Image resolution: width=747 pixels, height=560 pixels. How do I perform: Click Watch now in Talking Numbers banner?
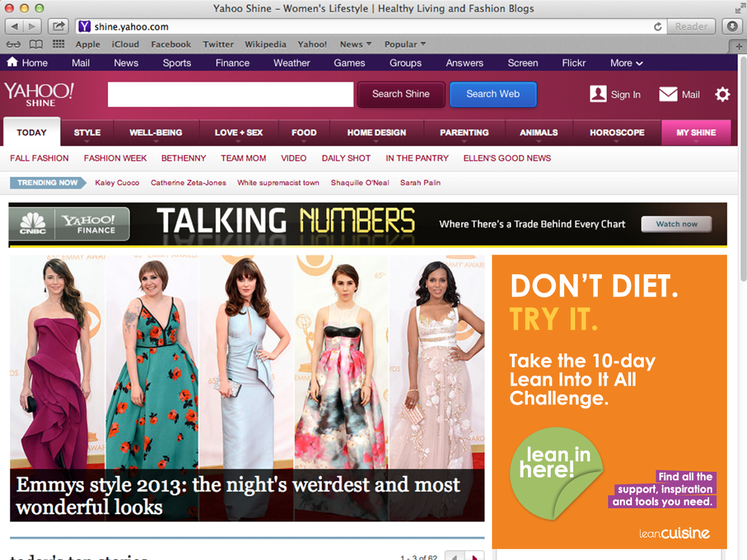pos(676,224)
